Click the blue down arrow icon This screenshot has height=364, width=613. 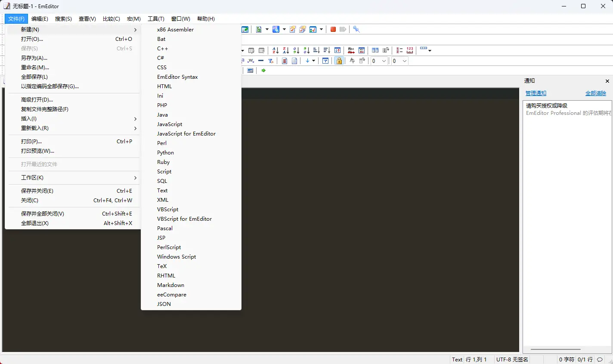tap(307, 61)
